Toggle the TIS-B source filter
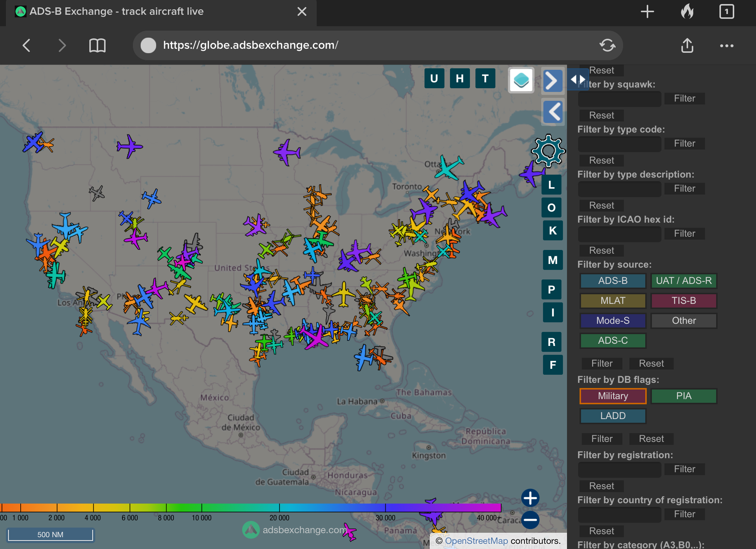The width and height of the screenshot is (756, 549). pos(684,301)
